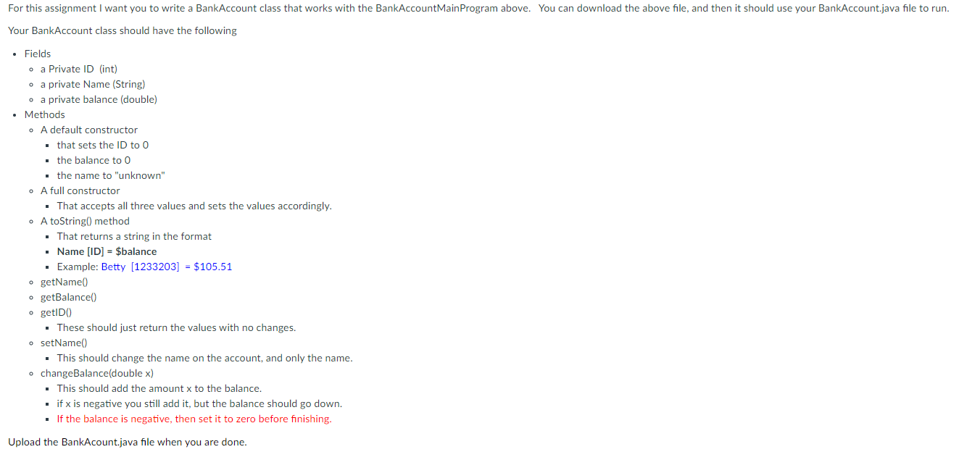Select the bold 'Name [ID] = $balance' text
The height and width of the screenshot is (473, 980).
[x=106, y=251]
